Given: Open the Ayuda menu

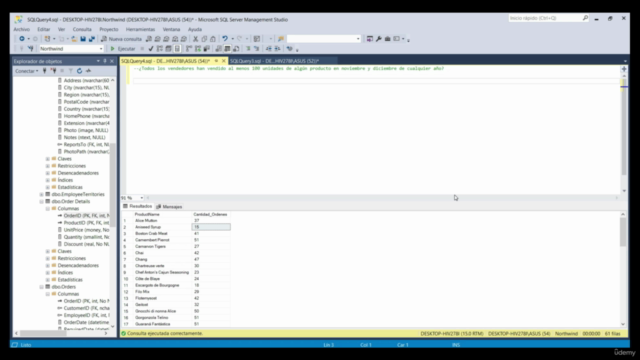Looking at the screenshot, I should coord(195,29).
